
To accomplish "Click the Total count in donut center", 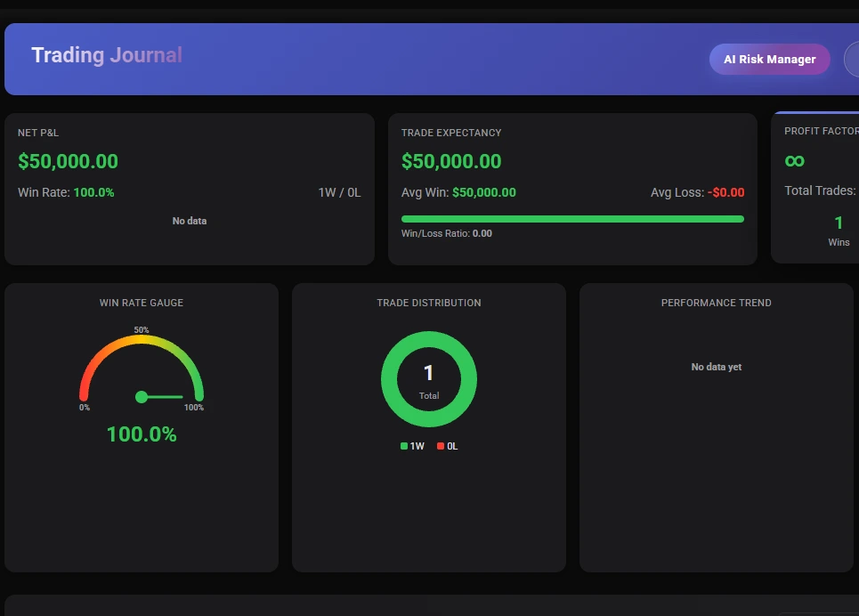I will pos(428,374).
